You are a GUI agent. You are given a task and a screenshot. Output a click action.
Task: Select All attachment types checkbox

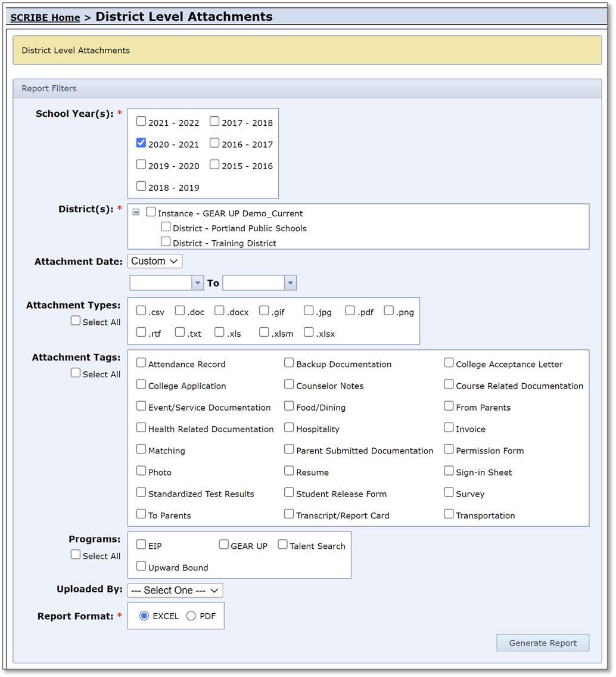pos(76,321)
